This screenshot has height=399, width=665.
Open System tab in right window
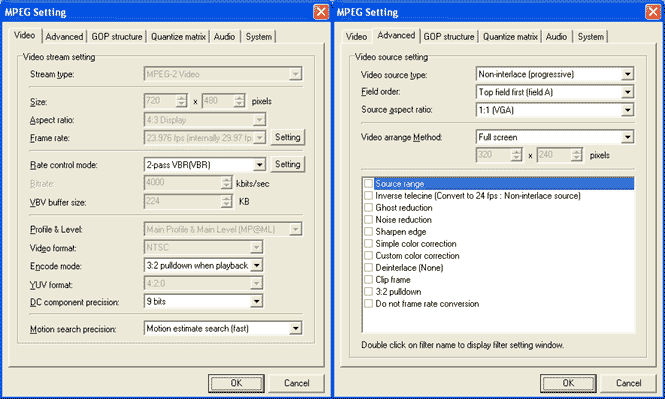click(591, 36)
